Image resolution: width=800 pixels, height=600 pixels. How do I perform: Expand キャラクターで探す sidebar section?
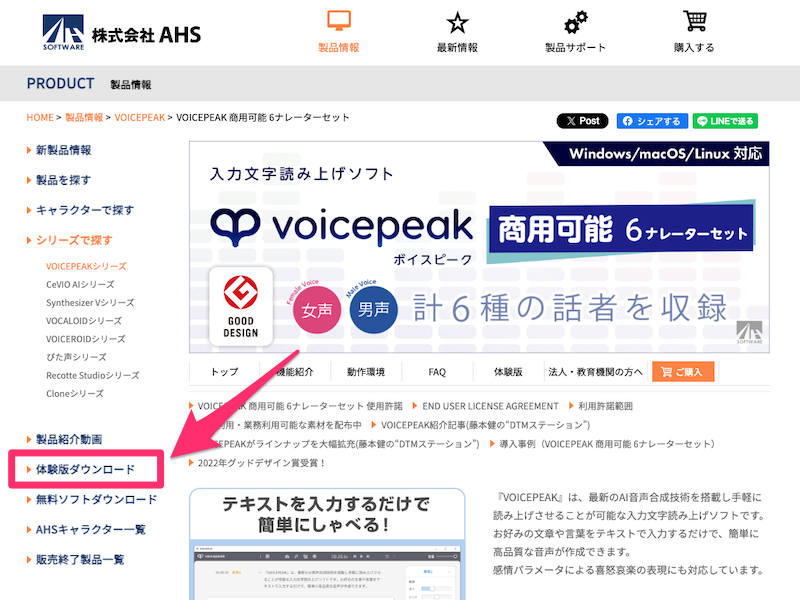[84, 210]
